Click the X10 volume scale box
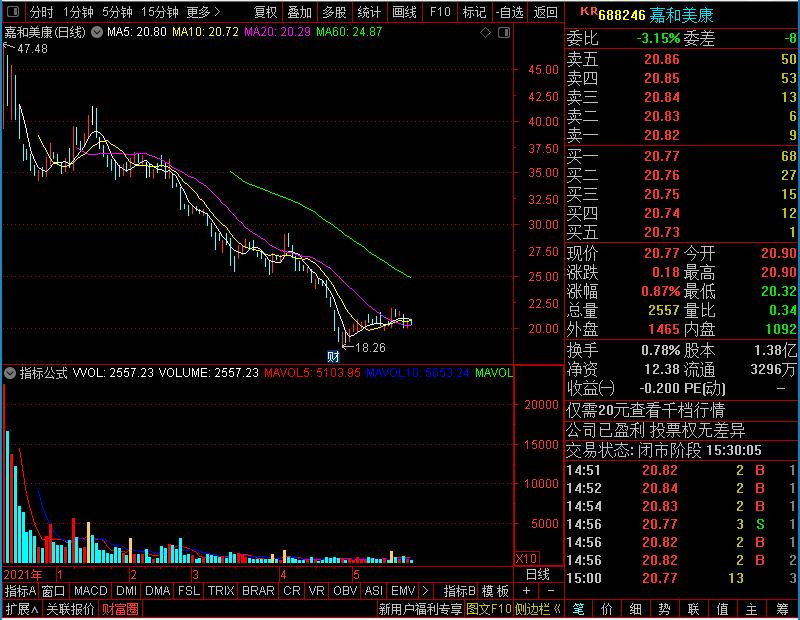The width and height of the screenshot is (800, 620). point(527,558)
